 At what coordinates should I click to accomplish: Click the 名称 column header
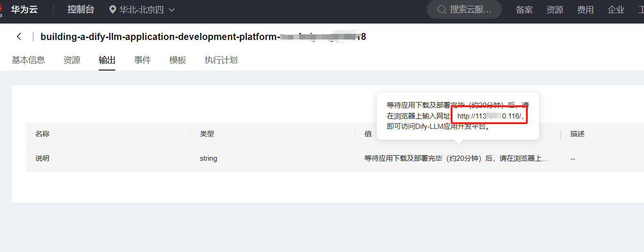coord(42,134)
